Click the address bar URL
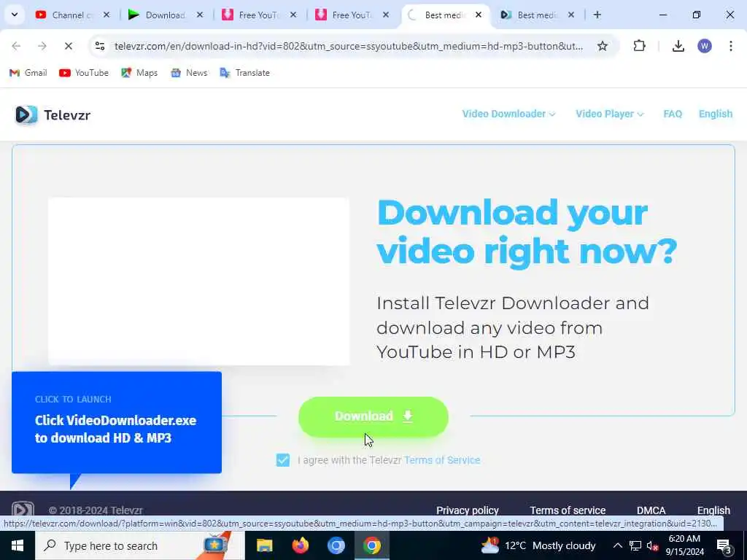 [x=348, y=46]
